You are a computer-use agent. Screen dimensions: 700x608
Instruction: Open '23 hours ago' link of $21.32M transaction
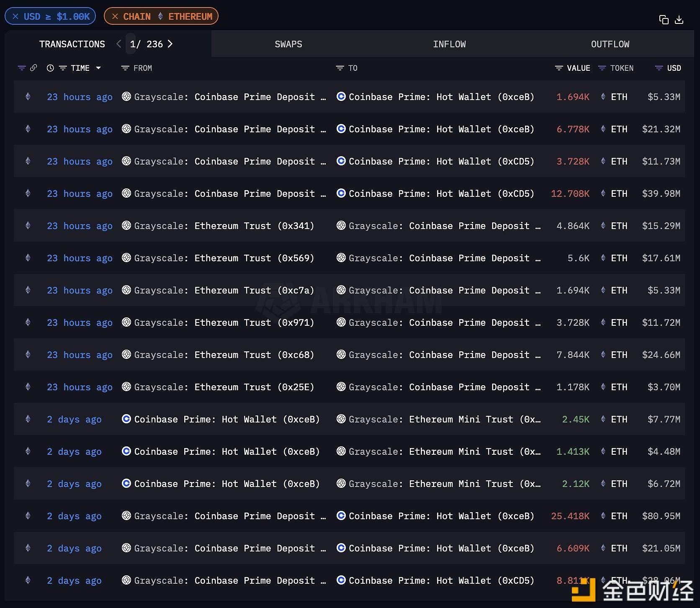point(80,129)
